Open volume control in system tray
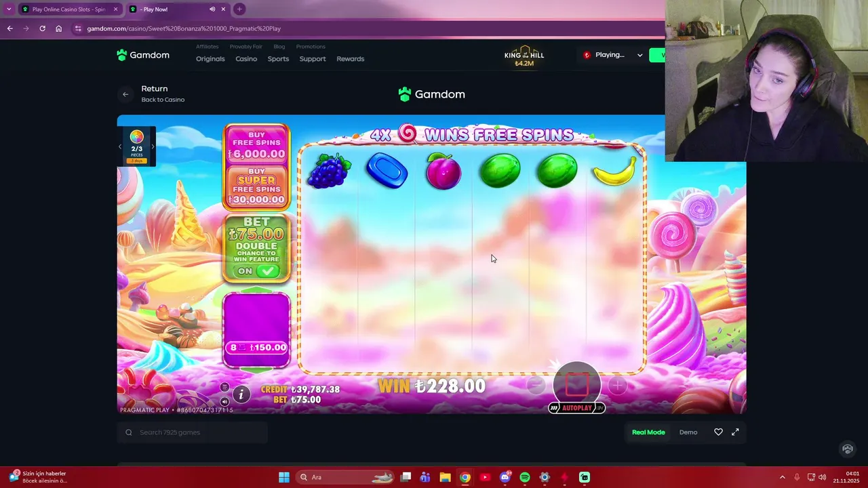The image size is (868, 488). 822,477
